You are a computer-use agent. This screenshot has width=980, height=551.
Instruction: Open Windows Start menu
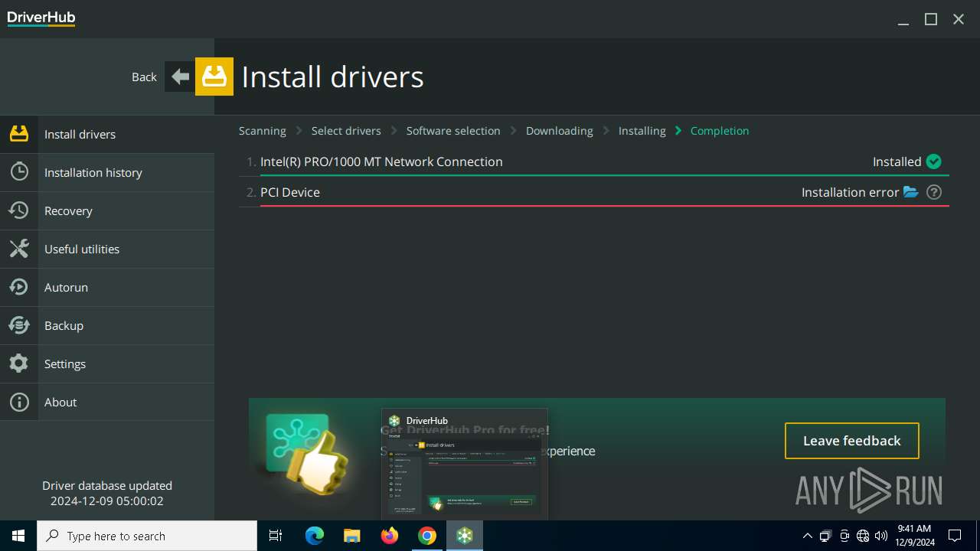18,536
